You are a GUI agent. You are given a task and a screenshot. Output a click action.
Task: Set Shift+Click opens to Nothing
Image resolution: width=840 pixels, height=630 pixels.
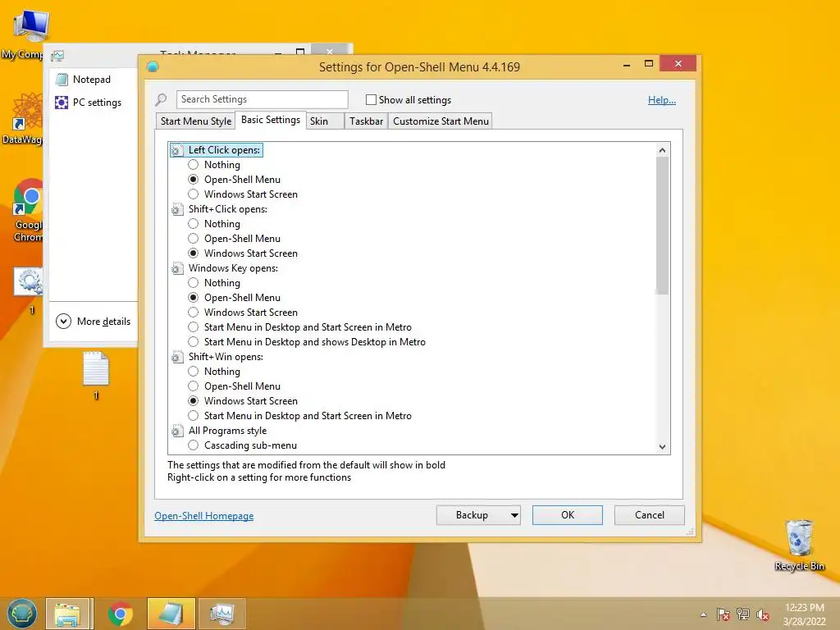[x=194, y=224]
